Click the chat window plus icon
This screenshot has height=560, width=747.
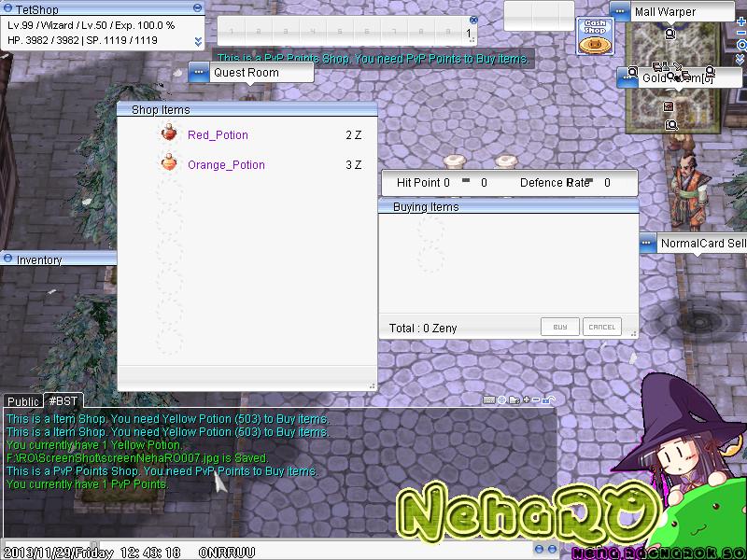point(527,399)
